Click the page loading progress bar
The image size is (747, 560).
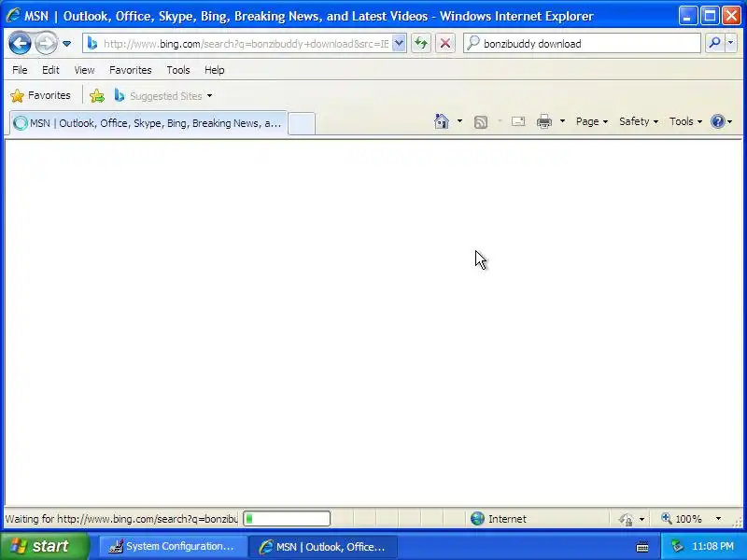point(287,519)
